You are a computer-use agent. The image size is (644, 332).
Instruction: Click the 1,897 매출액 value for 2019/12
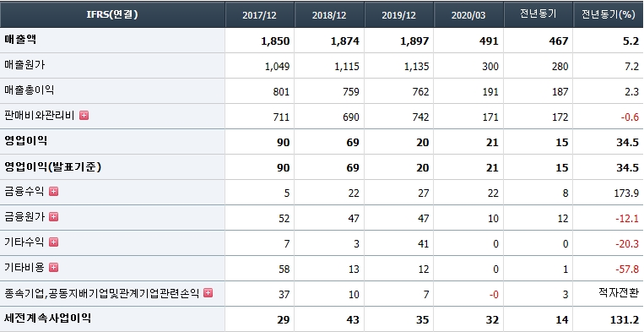click(x=414, y=41)
